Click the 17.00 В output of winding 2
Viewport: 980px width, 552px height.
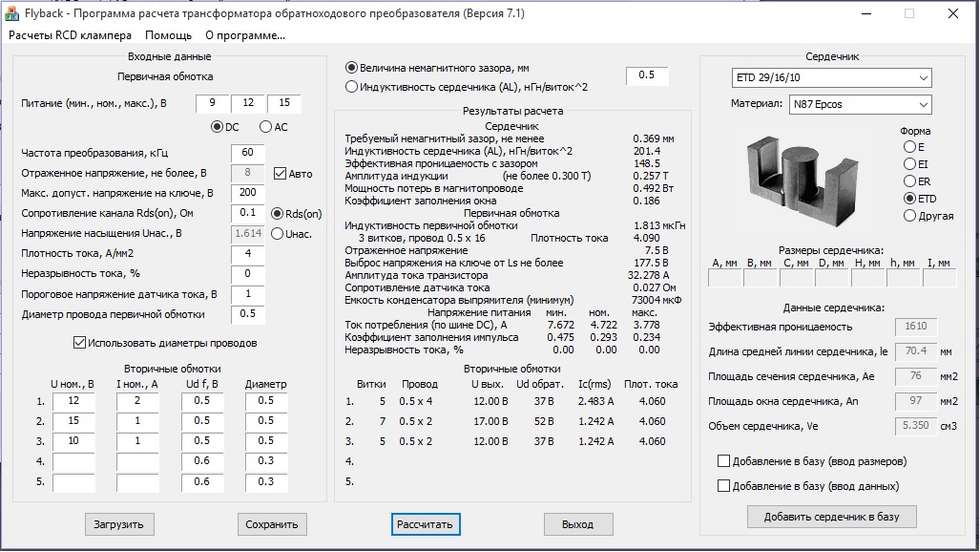pyautogui.click(x=490, y=421)
